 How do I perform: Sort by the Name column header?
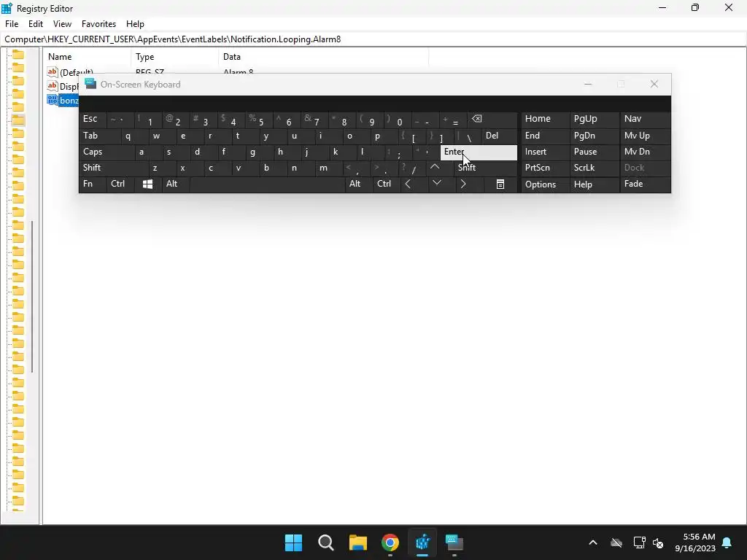(x=87, y=57)
